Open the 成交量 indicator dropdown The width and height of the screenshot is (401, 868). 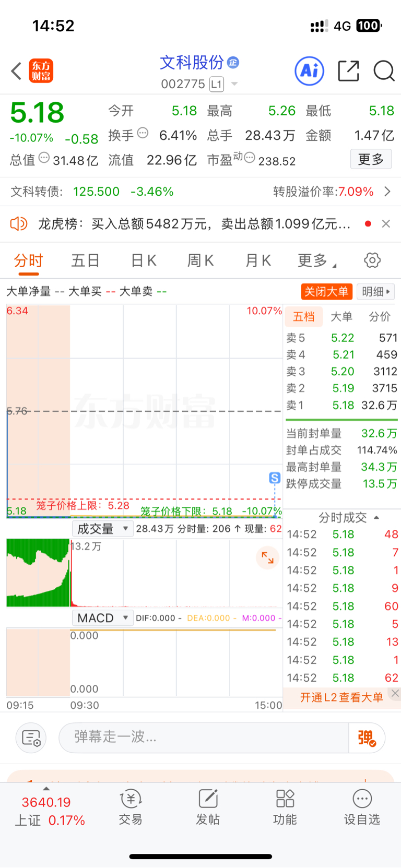click(102, 529)
